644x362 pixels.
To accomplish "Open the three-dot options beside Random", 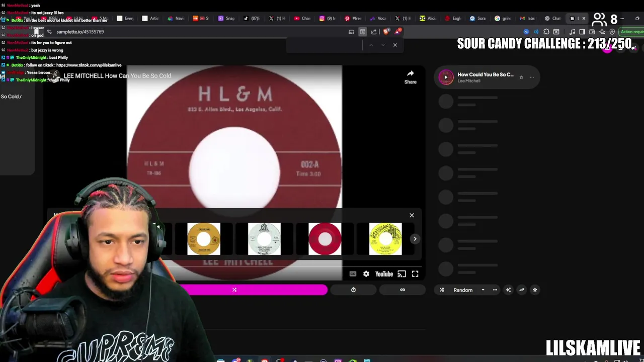I will pos(495,290).
